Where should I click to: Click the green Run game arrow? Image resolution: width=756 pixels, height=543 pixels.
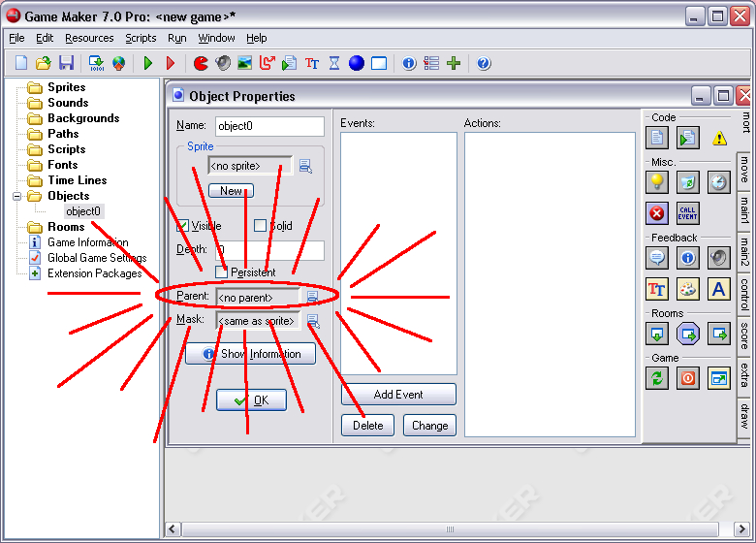(148, 63)
